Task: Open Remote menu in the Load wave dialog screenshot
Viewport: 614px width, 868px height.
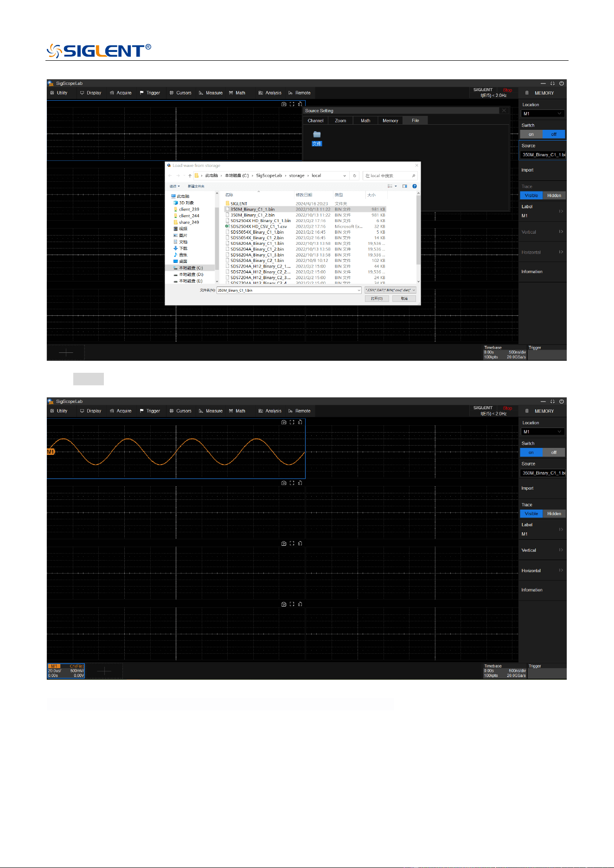Action: [300, 93]
